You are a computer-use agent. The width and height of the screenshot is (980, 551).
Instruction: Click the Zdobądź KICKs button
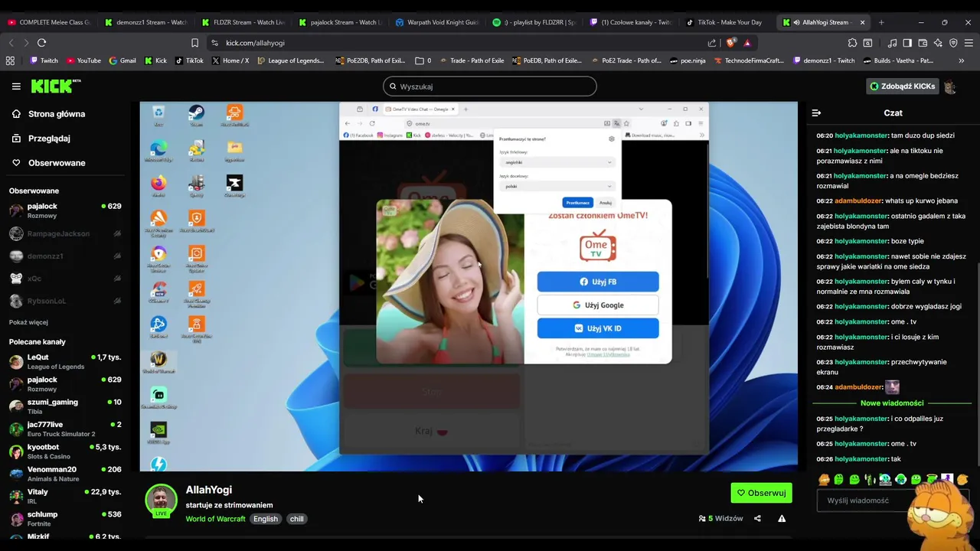coord(902,86)
